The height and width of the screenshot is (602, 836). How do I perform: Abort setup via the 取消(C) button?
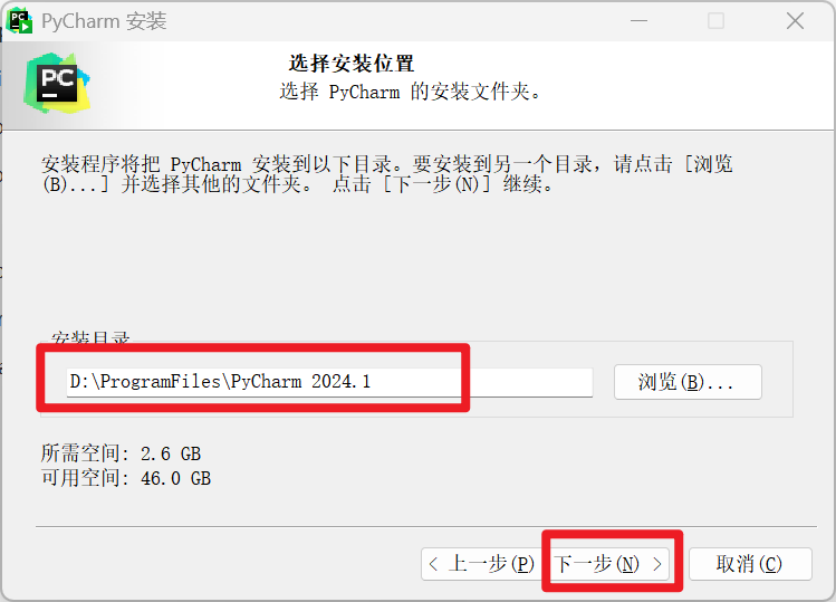pos(750,564)
